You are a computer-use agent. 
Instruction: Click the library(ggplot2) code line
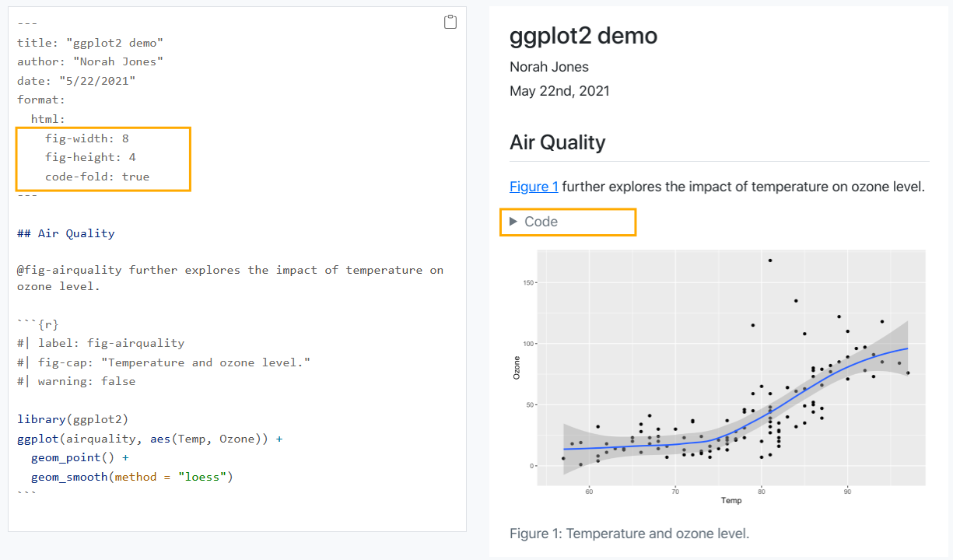pyautogui.click(x=72, y=419)
